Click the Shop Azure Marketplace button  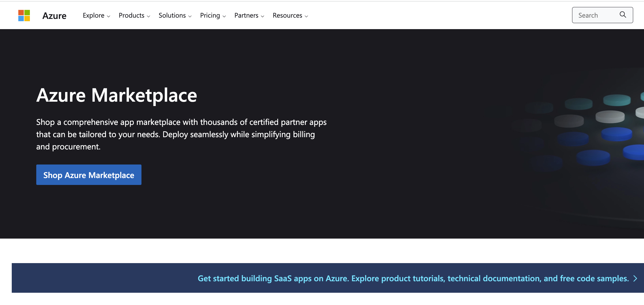(89, 175)
